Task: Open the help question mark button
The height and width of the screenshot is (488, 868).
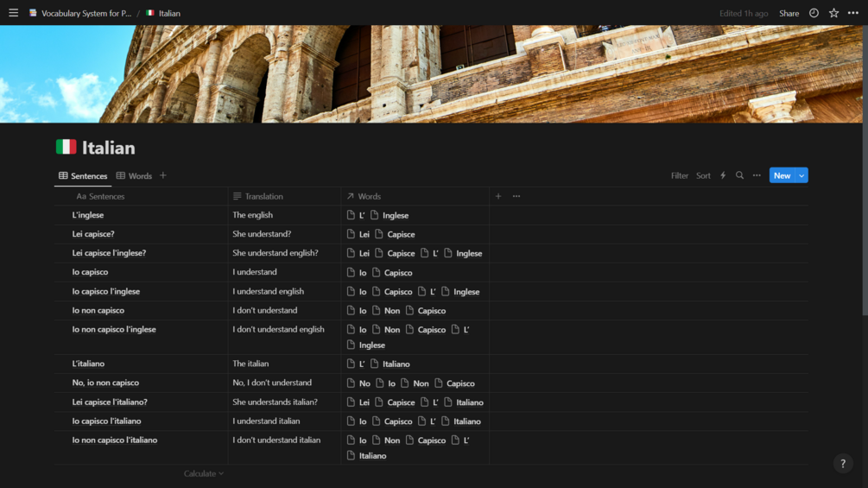Action: 843,464
